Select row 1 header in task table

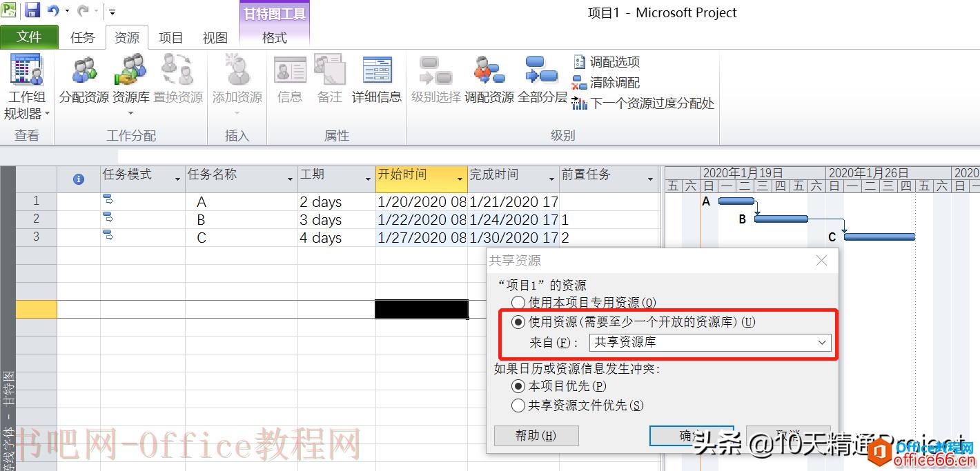coord(37,201)
